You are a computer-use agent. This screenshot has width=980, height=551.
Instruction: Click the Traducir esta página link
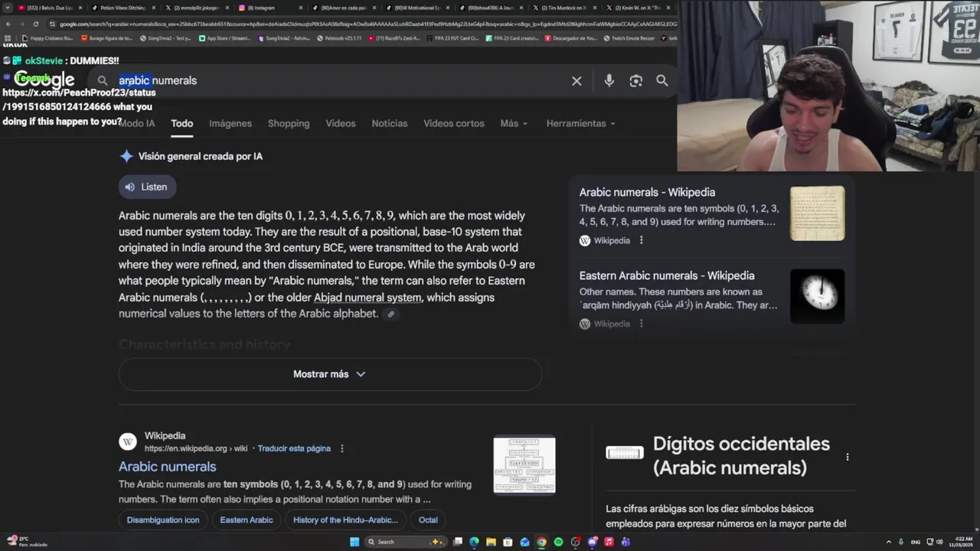[x=294, y=448]
